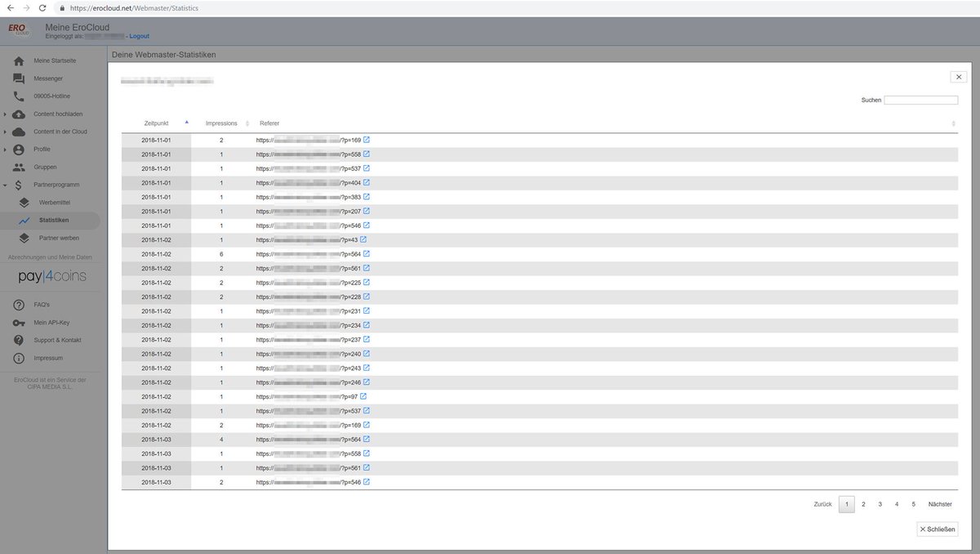Image resolution: width=980 pixels, height=554 pixels.
Task: Expand the Content in der Cloud arrow
Action: point(5,132)
